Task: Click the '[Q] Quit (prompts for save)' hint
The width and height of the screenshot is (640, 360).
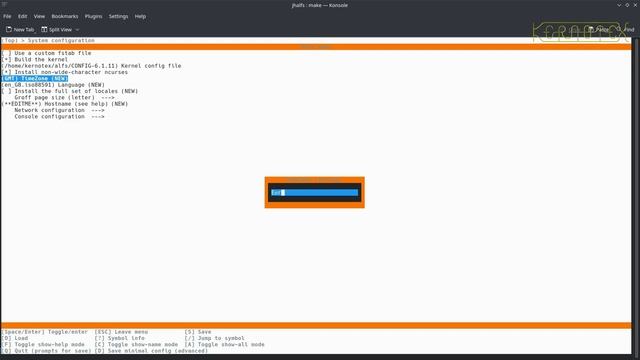Action: point(46,351)
